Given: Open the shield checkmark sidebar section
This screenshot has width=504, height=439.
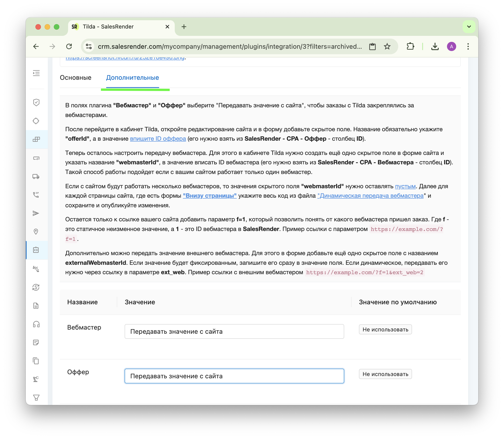Looking at the screenshot, I should click(36, 103).
